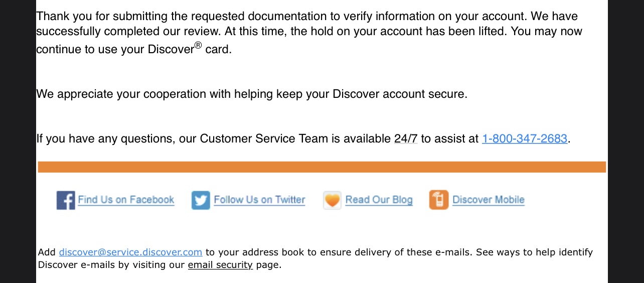
Task: Click the Twitter bird icon
Action: point(201,200)
